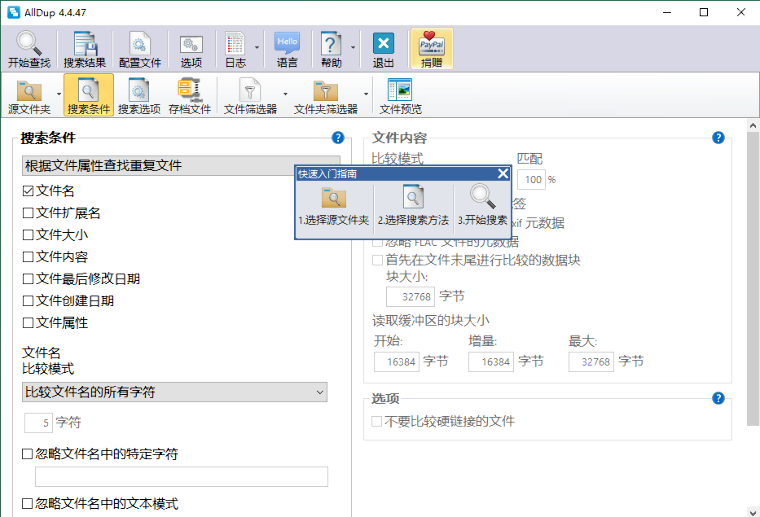Uncheck the 文件名 checkbox
The image size is (760, 517).
pos(28,191)
